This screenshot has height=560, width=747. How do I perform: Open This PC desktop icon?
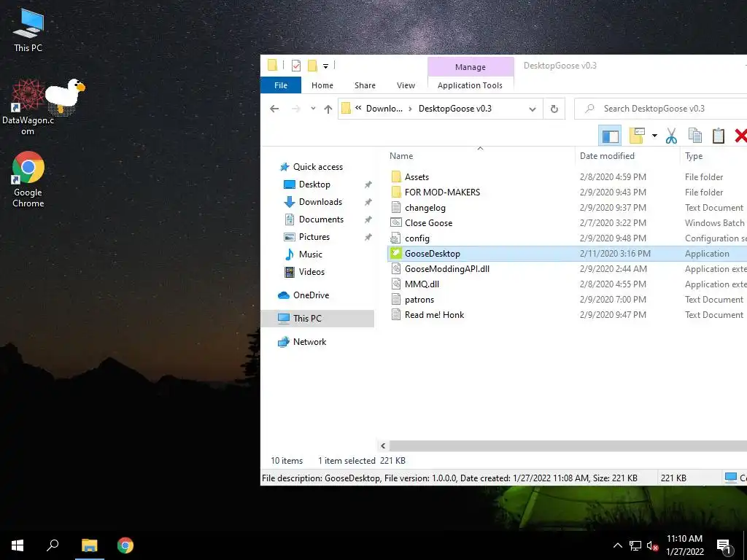[28, 30]
